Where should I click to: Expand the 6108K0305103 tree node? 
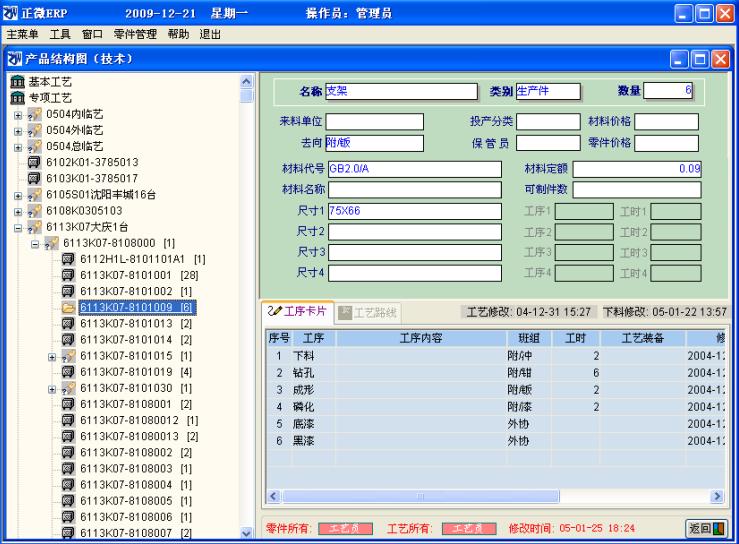click(18, 212)
